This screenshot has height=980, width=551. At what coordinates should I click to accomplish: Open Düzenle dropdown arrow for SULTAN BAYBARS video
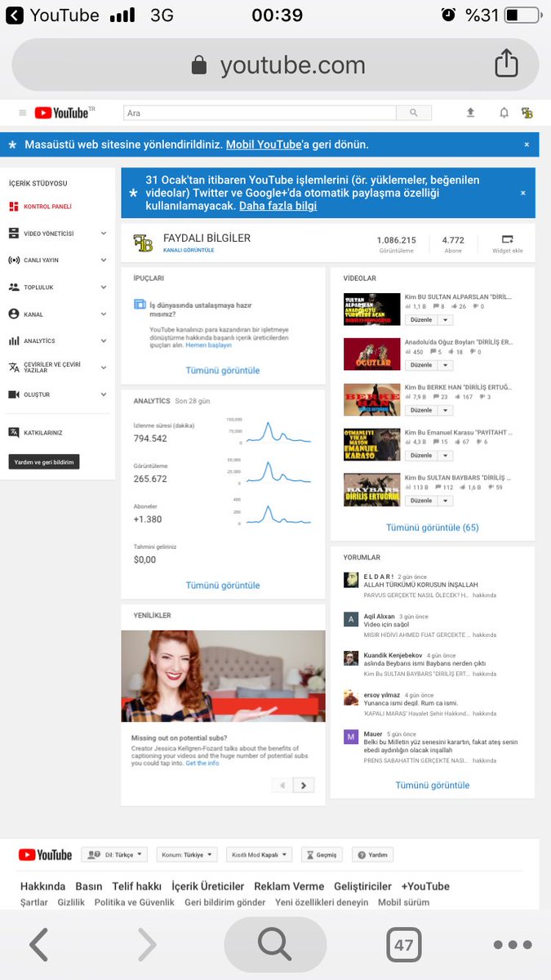pos(445,501)
